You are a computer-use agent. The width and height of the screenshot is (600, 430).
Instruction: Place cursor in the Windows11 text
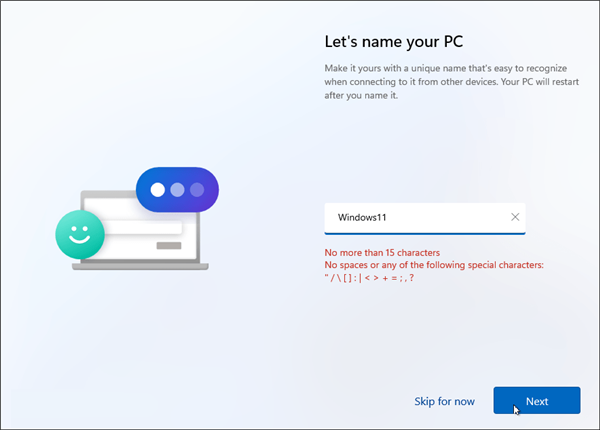click(370, 217)
